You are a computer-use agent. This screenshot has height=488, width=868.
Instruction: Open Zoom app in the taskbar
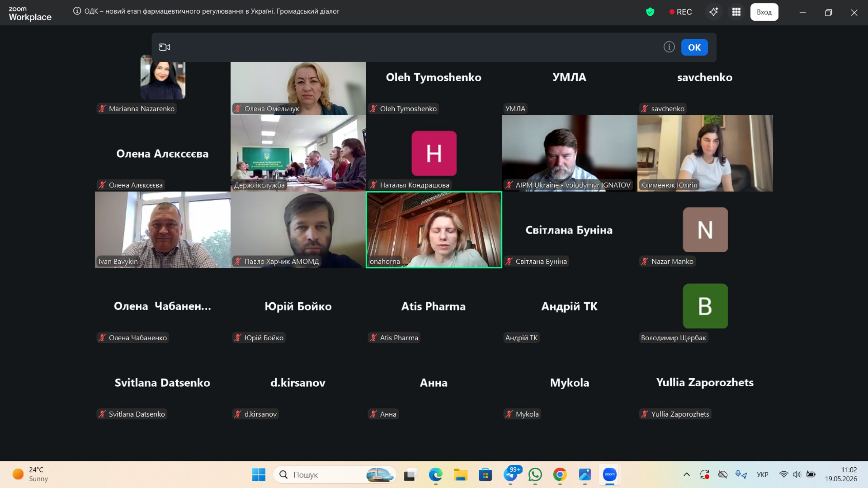(x=609, y=474)
